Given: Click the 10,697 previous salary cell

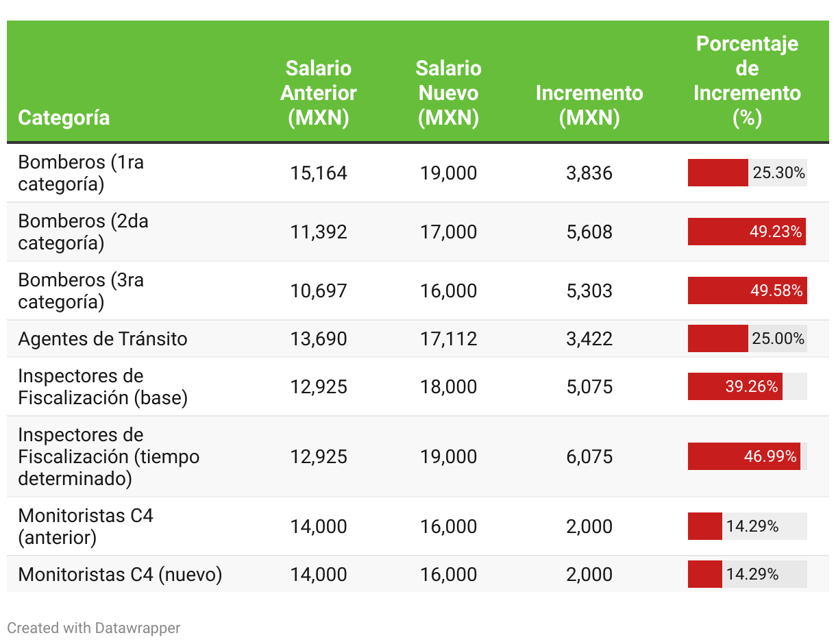Looking at the screenshot, I should 319,290.
